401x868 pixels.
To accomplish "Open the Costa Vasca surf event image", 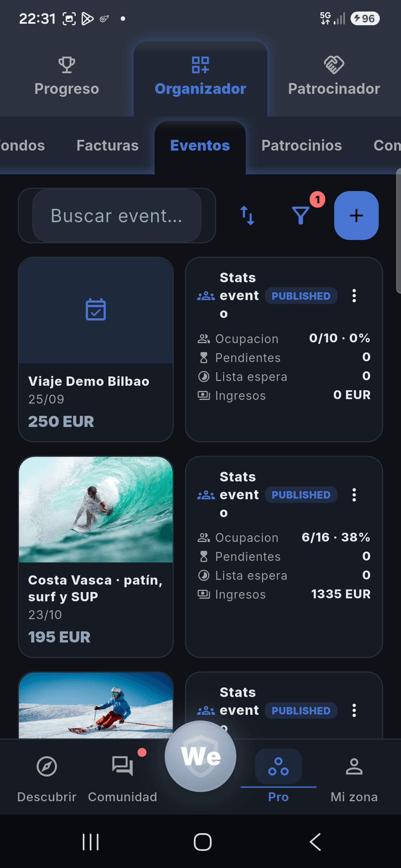I will pos(96,510).
